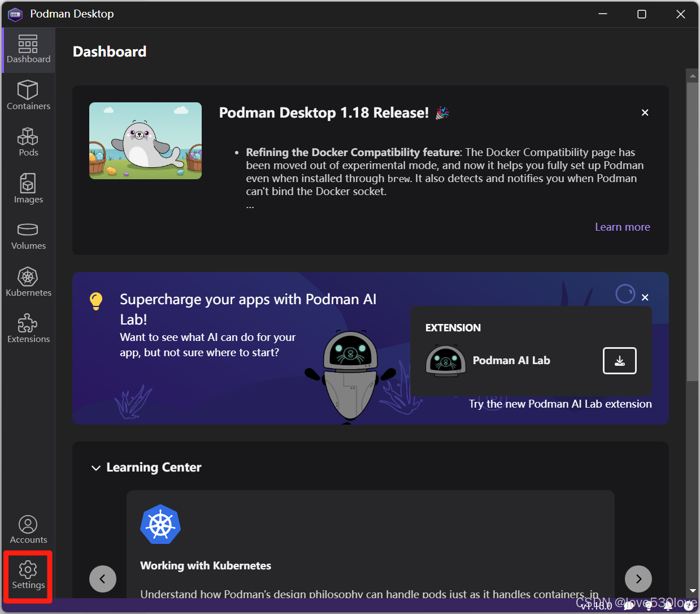
Task: Open Accounts in the sidebar
Action: coord(28,530)
